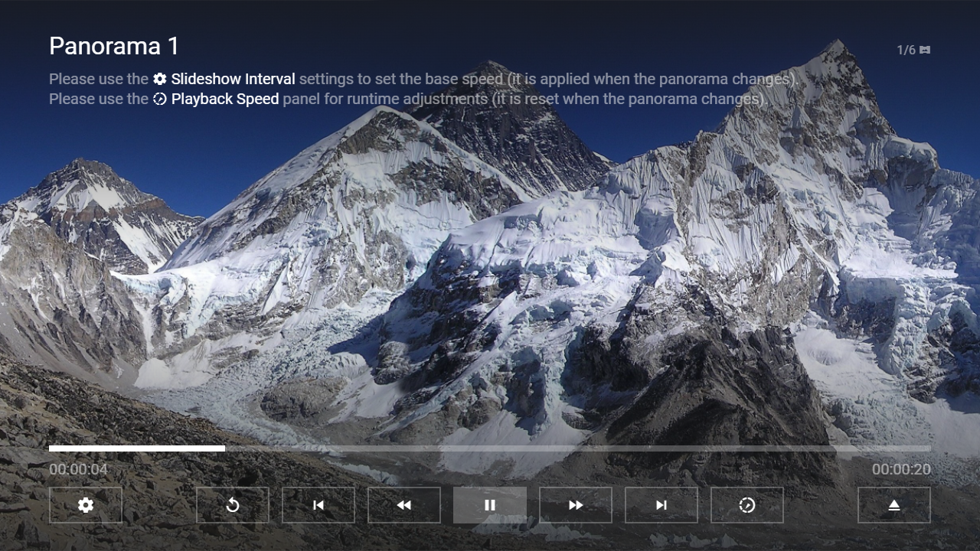The height and width of the screenshot is (551, 980).
Task: Click the 1/6 panorama counter
Action: pyautogui.click(x=913, y=50)
